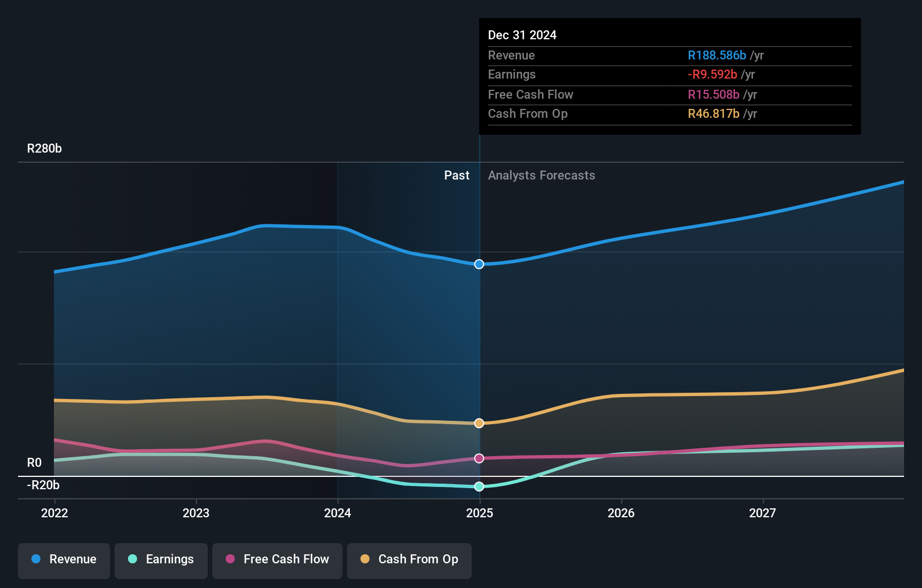
Task: Click the pink Free Cash Flow legend dot
Action: 230,559
